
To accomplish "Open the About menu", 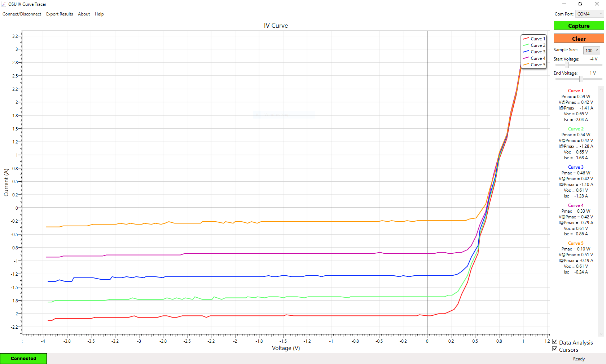I will 84,14.
